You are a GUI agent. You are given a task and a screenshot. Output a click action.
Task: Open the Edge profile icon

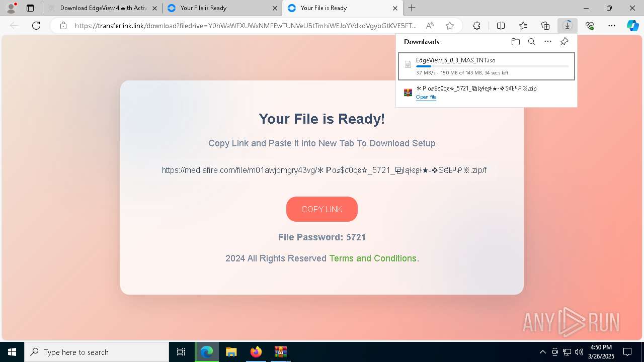[x=11, y=8]
